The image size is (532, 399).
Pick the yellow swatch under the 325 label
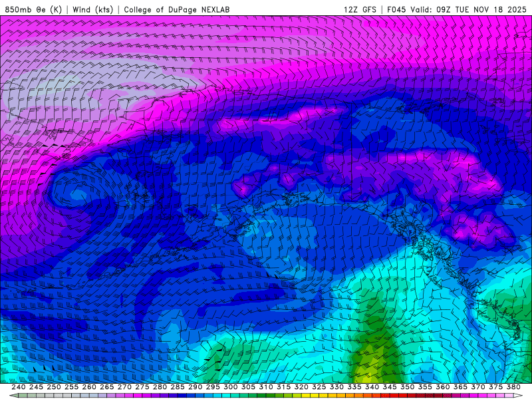[315, 396]
